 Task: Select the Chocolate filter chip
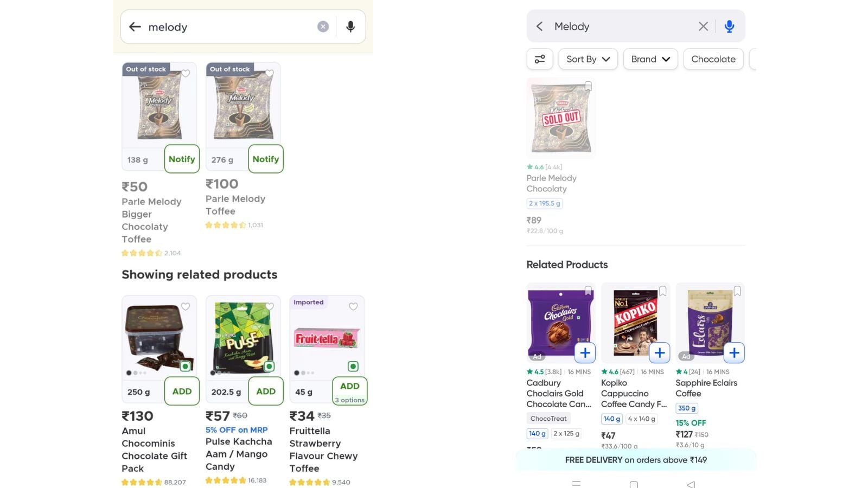[x=713, y=59]
